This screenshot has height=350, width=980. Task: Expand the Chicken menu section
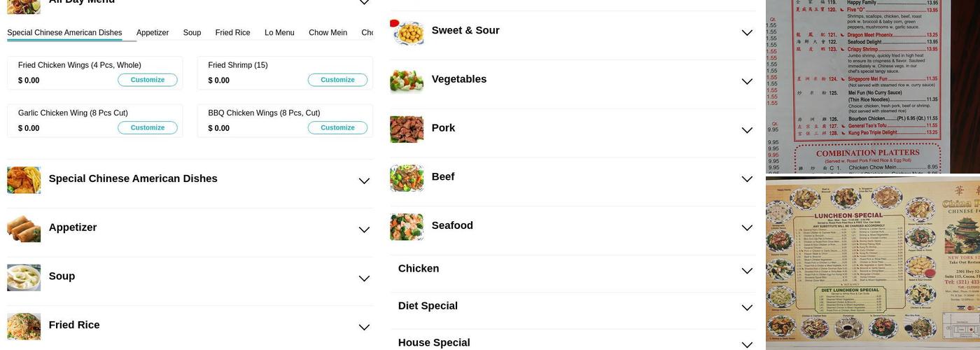(747, 271)
